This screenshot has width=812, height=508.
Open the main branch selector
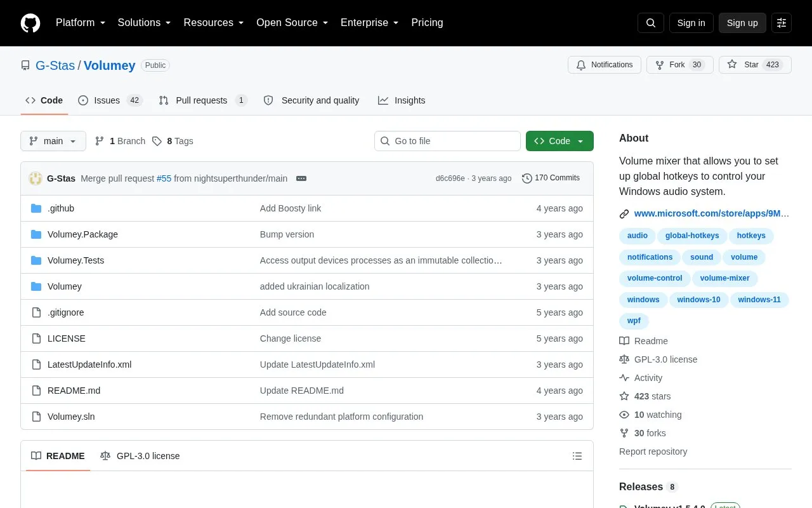click(x=53, y=141)
